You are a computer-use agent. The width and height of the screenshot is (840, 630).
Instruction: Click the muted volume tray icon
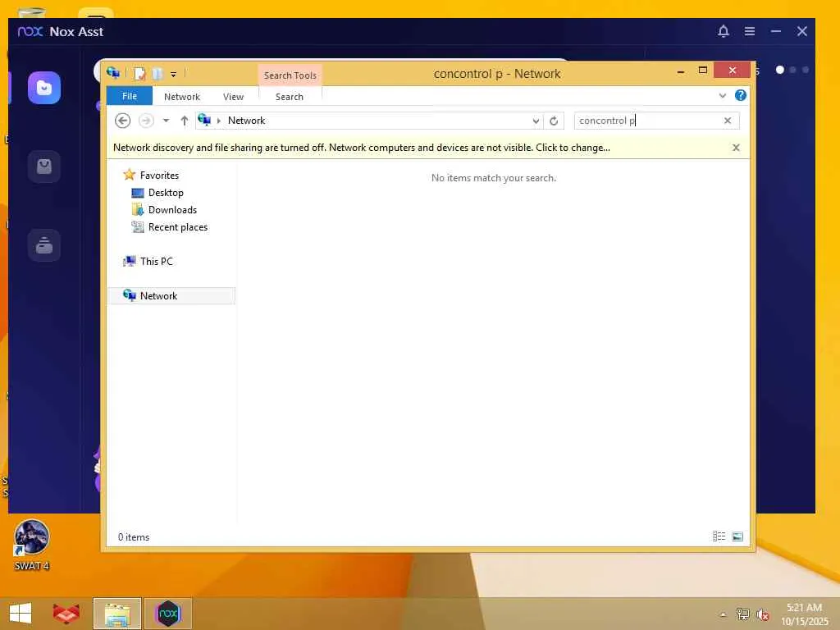point(763,614)
